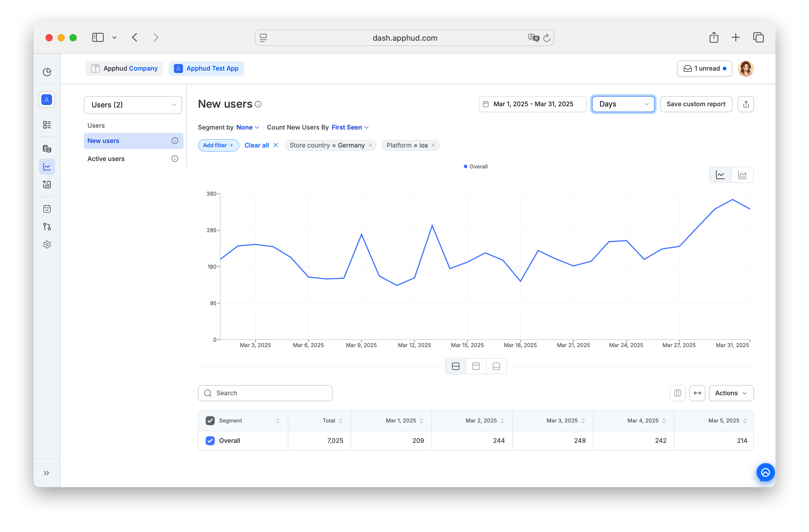Open the gear settings icon in sidebar
The height and width of the screenshot is (532, 809).
tap(47, 244)
